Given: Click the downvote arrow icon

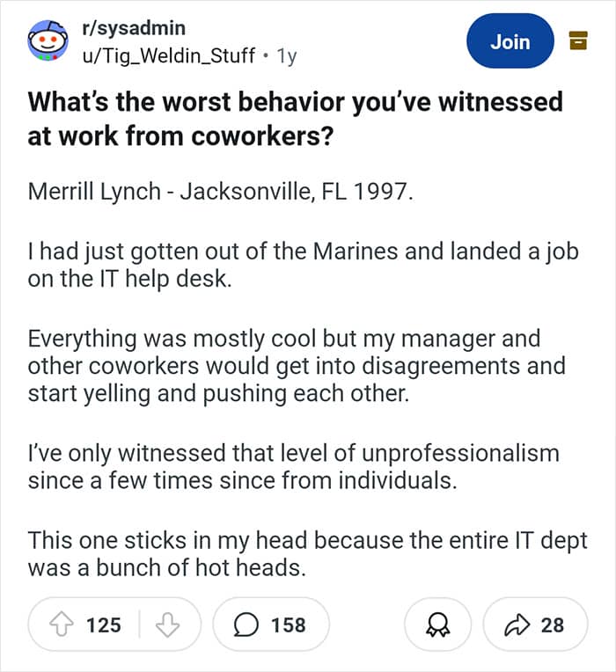Looking at the screenshot, I should (167, 625).
